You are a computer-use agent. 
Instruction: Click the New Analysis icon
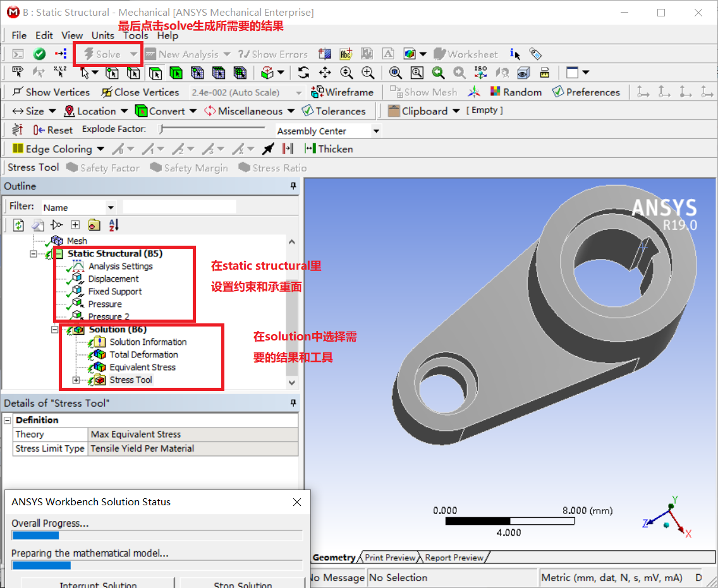[x=182, y=54]
